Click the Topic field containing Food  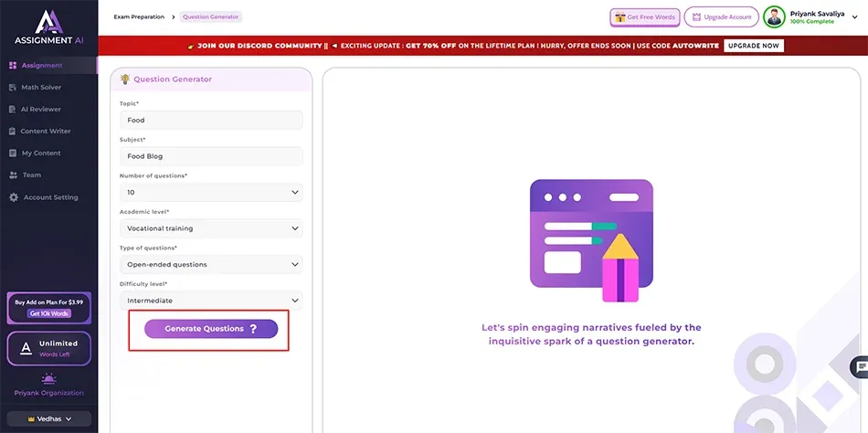pyautogui.click(x=211, y=121)
